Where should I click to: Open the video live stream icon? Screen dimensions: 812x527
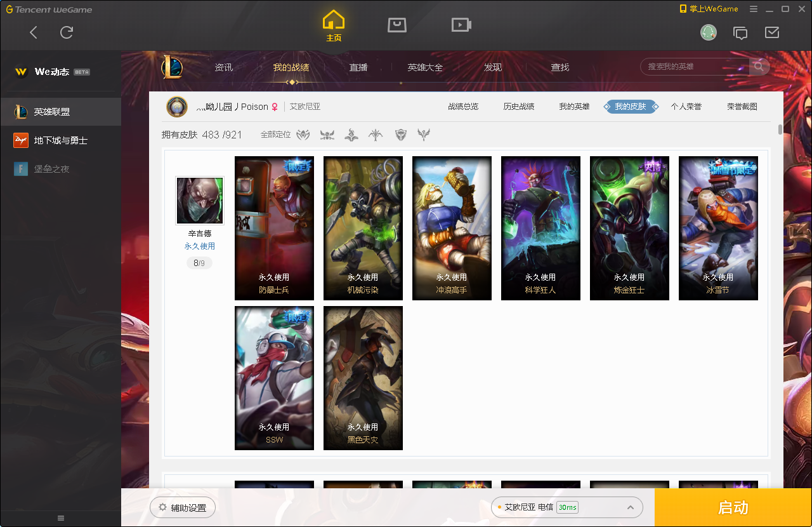pyautogui.click(x=461, y=25)
